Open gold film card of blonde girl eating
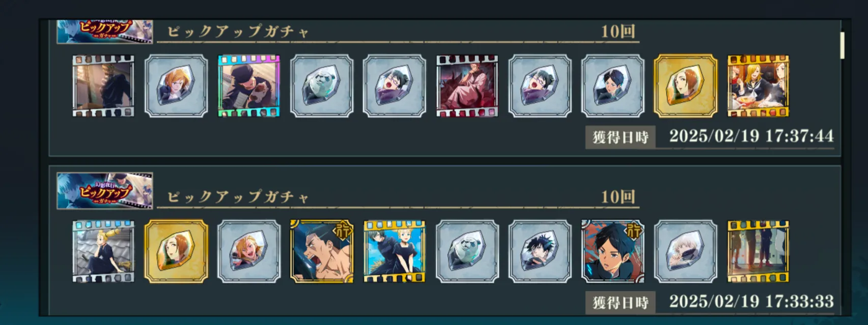868x325 pixels. 758,86
